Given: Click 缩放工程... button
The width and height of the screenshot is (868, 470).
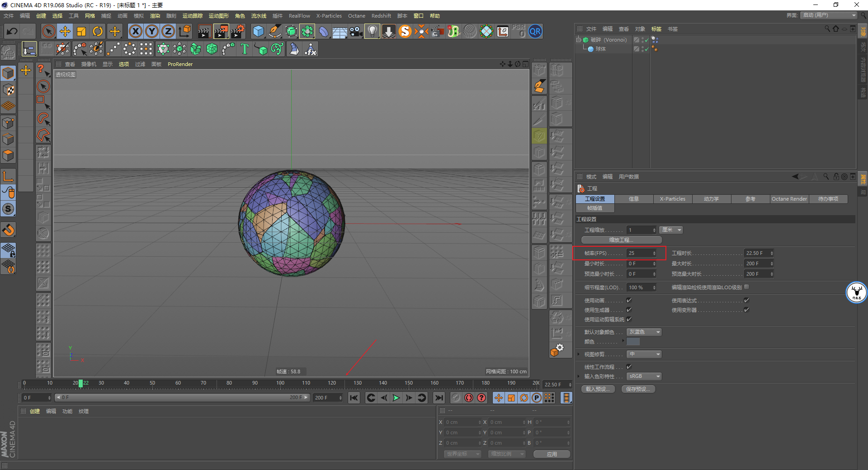Looking at the screenshot, I should click(x=621, y=240).
